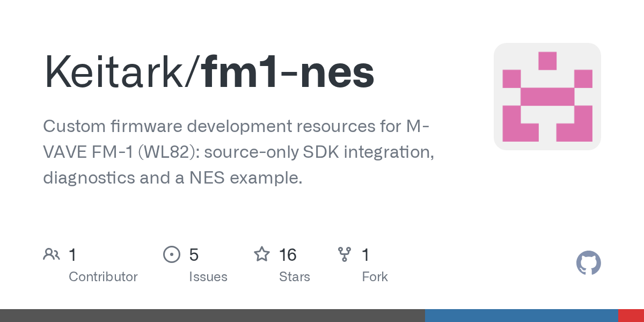Click the dark gray language bar segment
Screen dimensions: 644x322
click(x=213, y=316)
